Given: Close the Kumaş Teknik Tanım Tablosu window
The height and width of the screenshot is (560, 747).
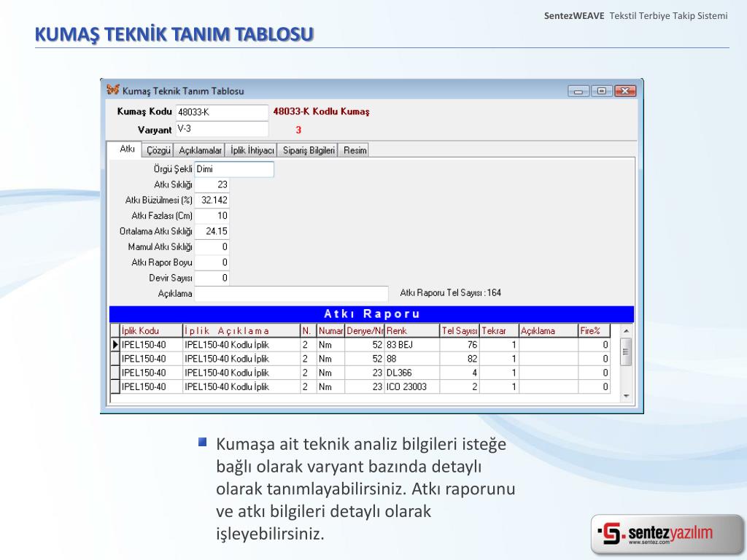Looking at the screenshot, I should (x=625, y=90).
